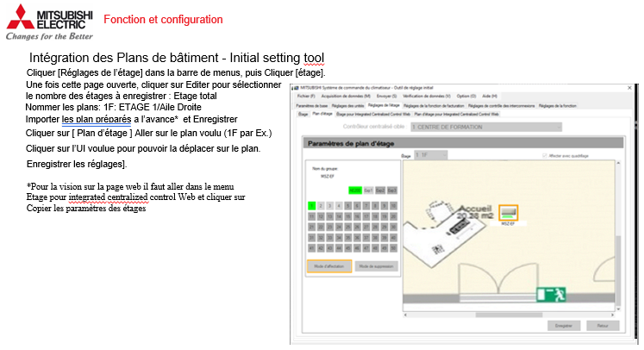The image size is (644, 350).
Task: Activate the Mode de suppression button
Action: point(376,266)
